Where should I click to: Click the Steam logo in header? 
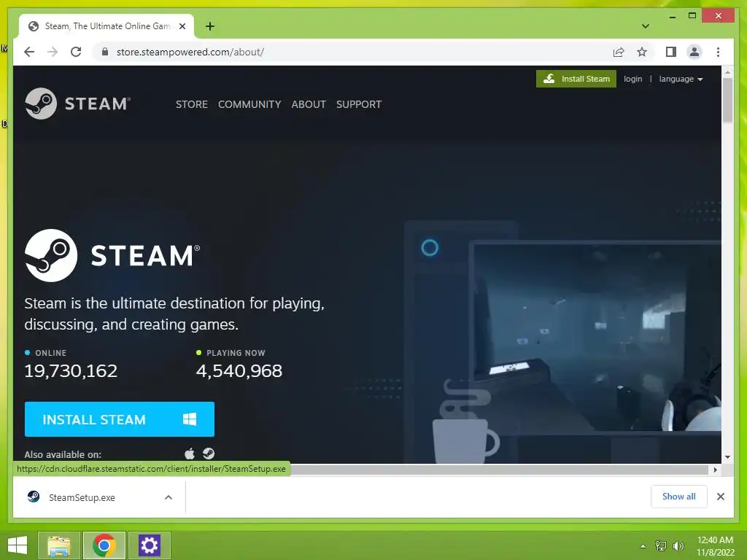click(77, 104)
